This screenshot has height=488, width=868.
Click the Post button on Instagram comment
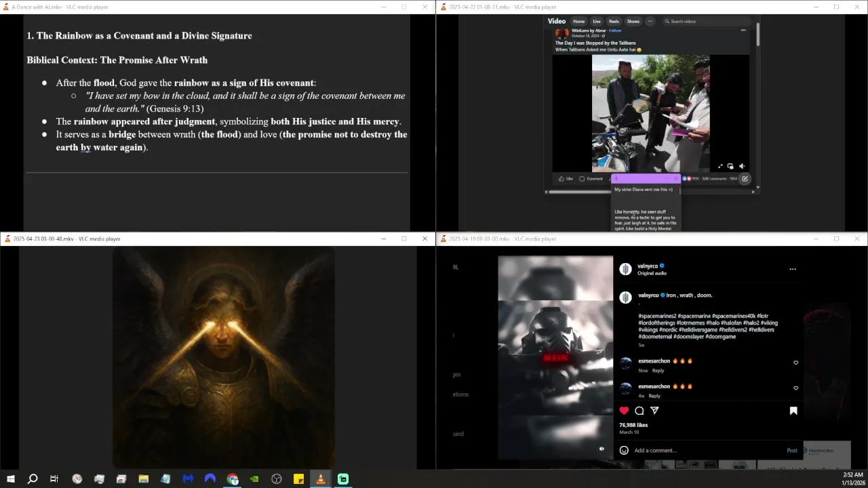coord(792,450)
